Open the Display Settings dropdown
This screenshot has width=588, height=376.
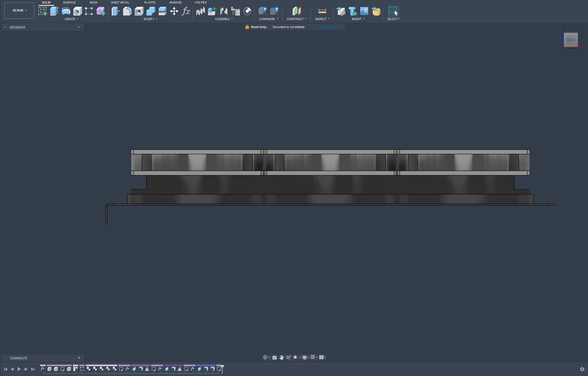point(305,357)
